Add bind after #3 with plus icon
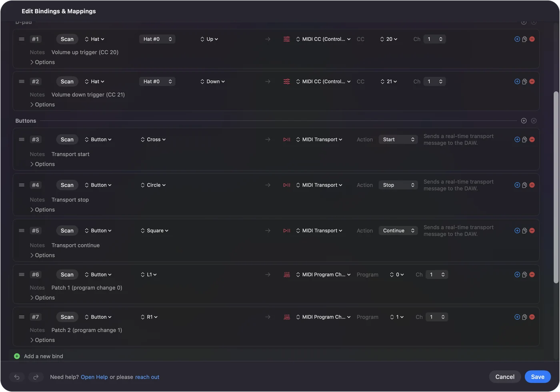 click(517, 139)
